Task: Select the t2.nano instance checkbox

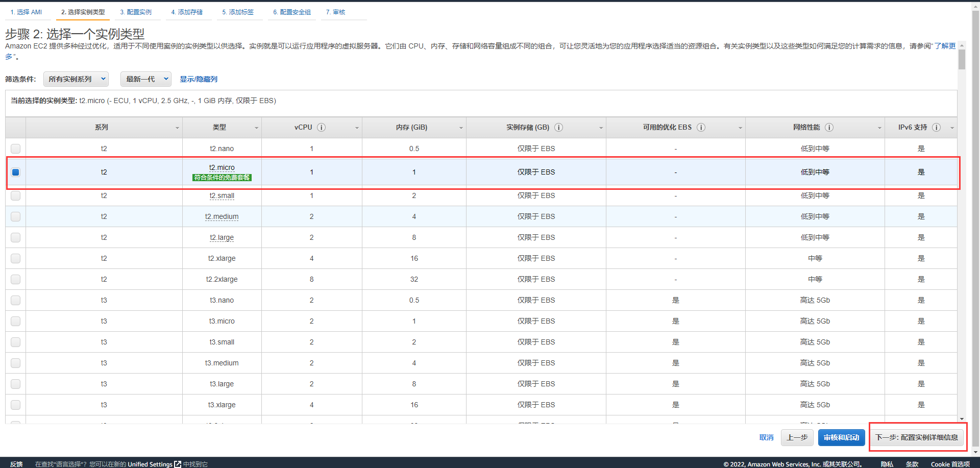Action: pyautogui.click(x=16, y=149)
